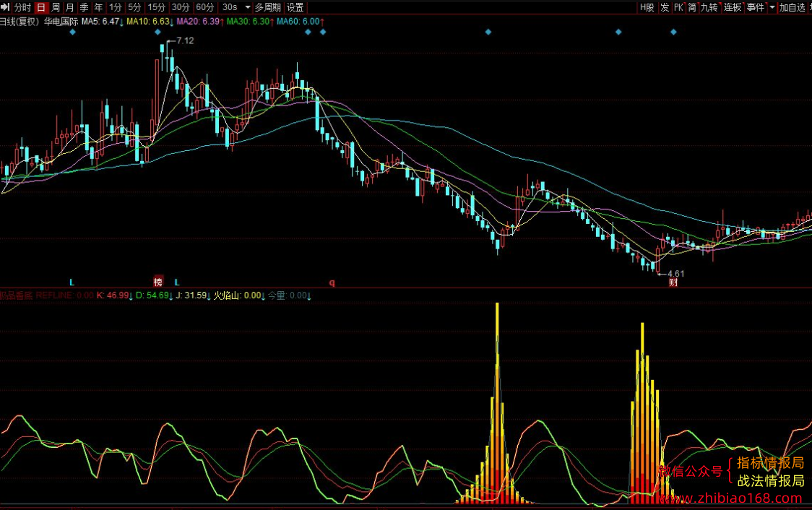Toggle the 九转 indicator overlay
The image size is (812, 510).
[x=709, y=7]
